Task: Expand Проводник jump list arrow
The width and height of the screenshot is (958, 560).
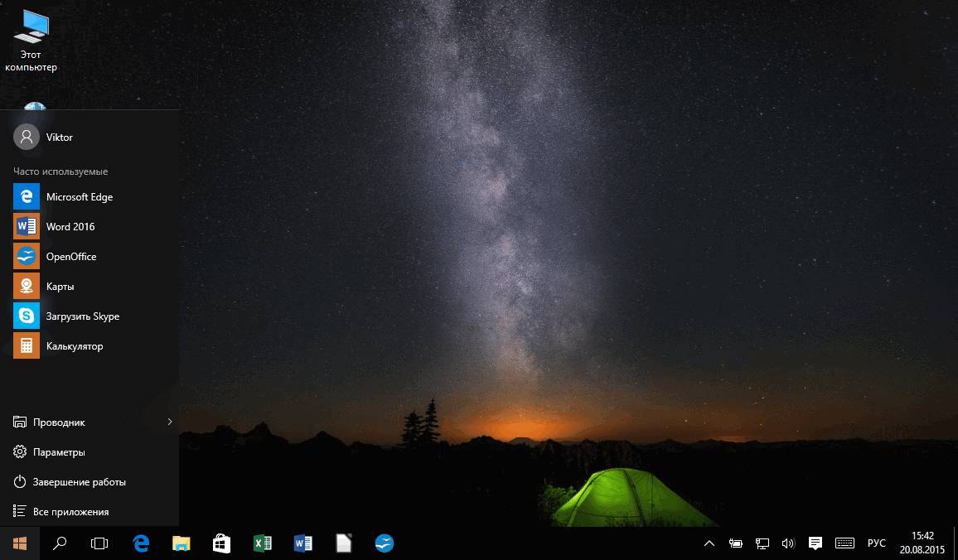Action: (x=169, y=422)
